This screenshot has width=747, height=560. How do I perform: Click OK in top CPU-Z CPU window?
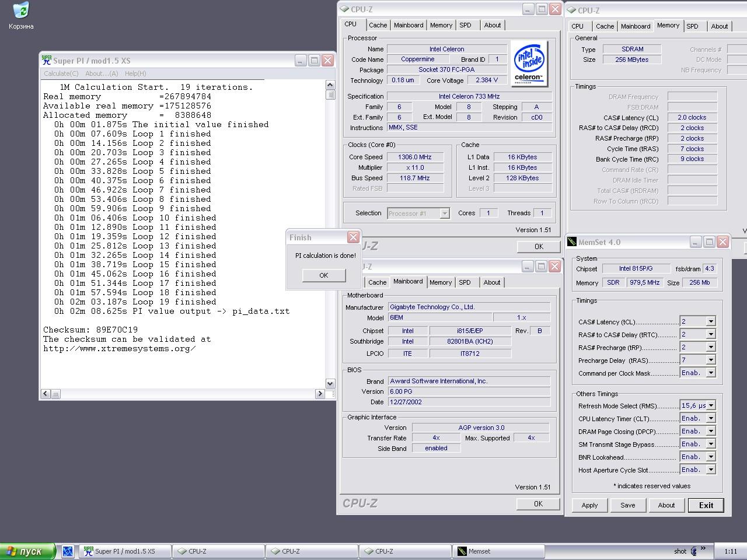(539, 246)
